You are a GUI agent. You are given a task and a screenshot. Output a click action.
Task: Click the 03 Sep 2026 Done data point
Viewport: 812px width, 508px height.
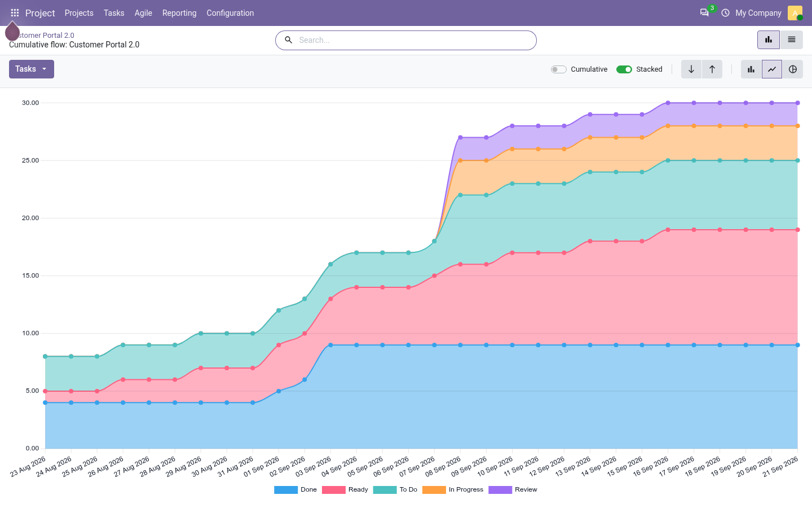click(x=330, y=345)
